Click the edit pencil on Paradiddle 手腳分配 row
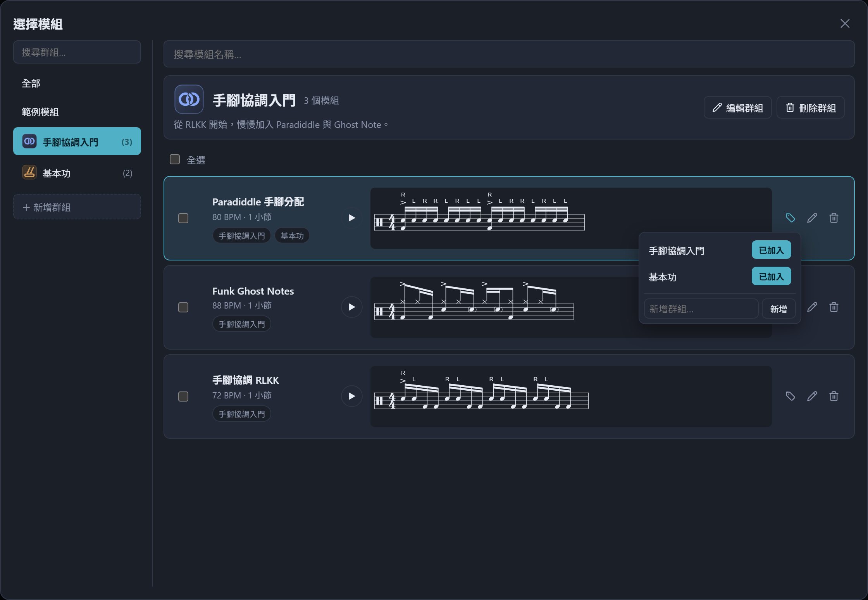Screen dimensions: 868x600 (812, 218)
